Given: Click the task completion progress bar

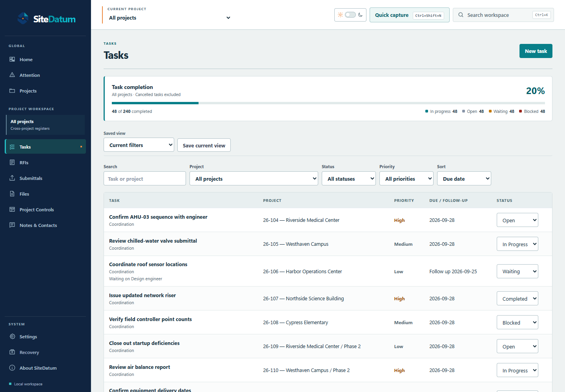Looking at the screenshot, I should click(x=328, y=103).
